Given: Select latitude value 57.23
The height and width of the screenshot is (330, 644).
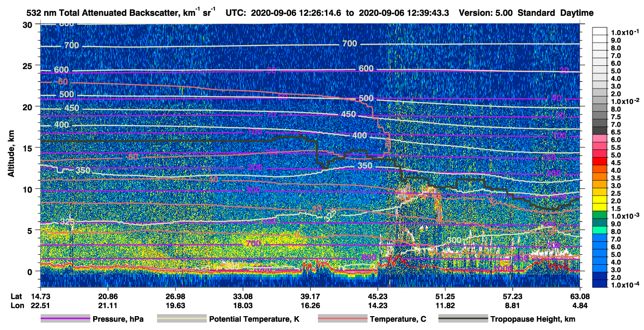Looking at the screenshot, I should point(512,296).
